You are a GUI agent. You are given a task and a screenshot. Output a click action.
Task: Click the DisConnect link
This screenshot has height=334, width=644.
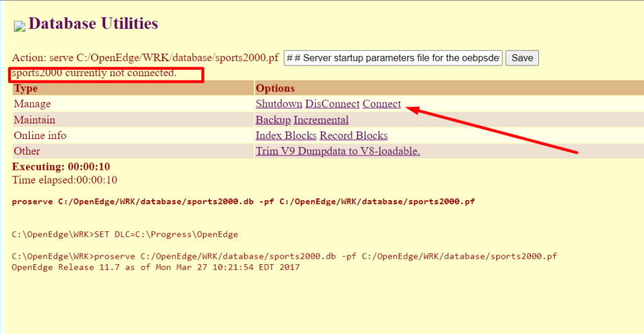[x=332, y=104]
